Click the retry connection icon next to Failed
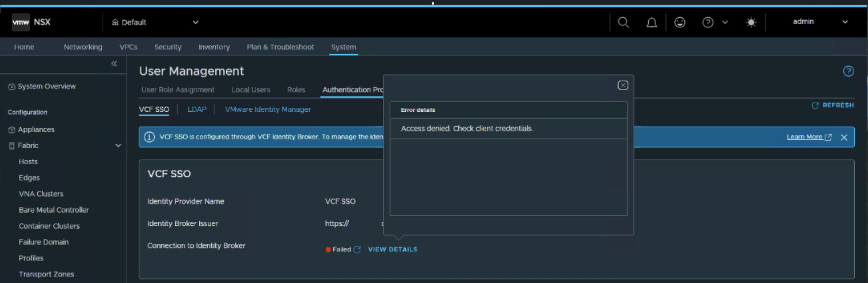This screenshot has width=868, height=283. [x=357, y=250]
